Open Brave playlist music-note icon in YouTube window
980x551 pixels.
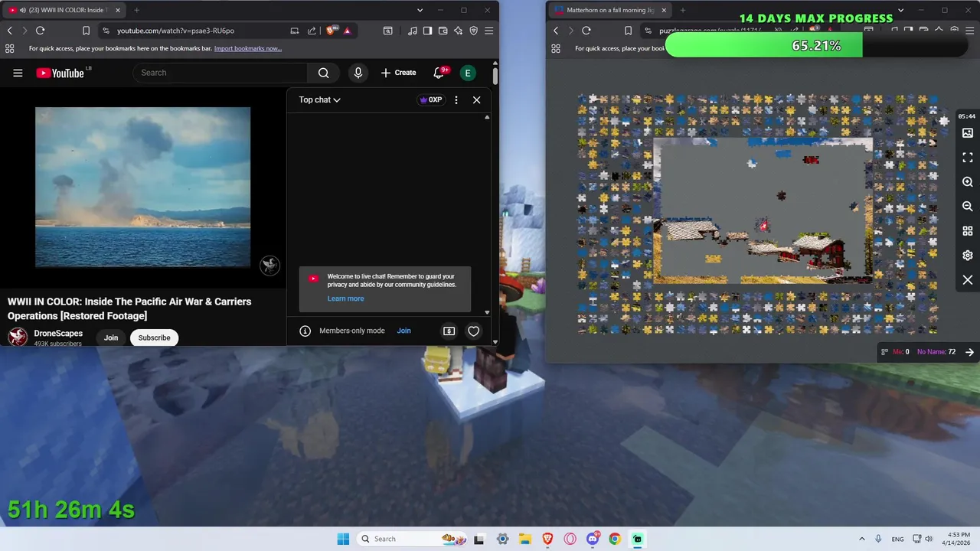[x=413, y=31]
